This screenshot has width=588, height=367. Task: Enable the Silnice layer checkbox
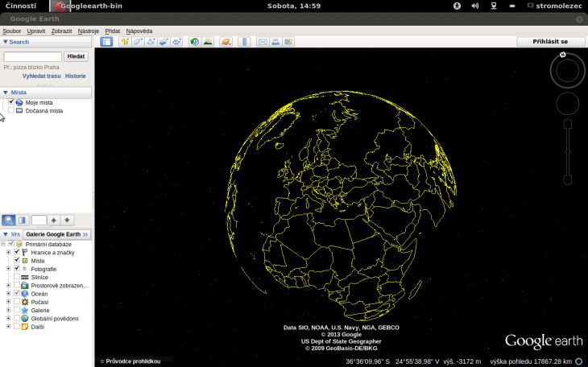pos(16,277)
